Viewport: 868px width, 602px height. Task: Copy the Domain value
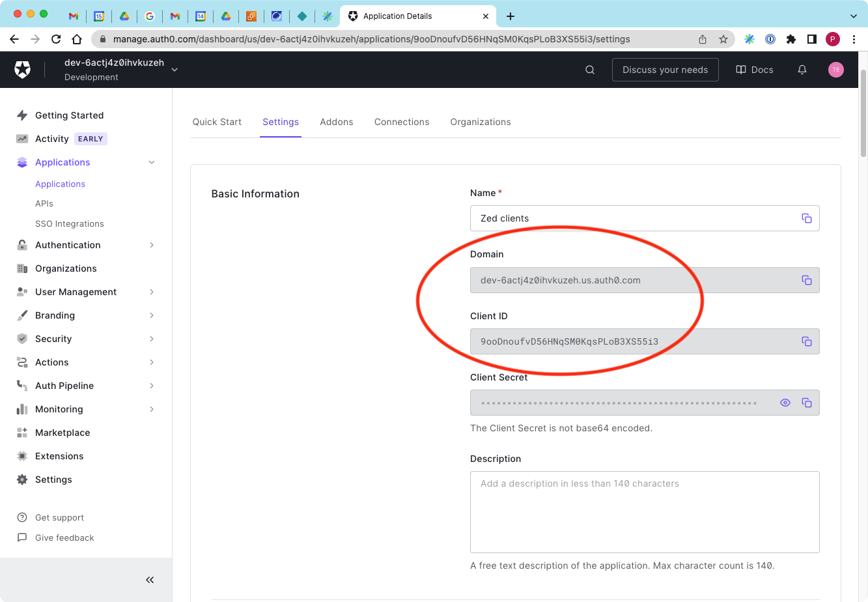(807, 280)
